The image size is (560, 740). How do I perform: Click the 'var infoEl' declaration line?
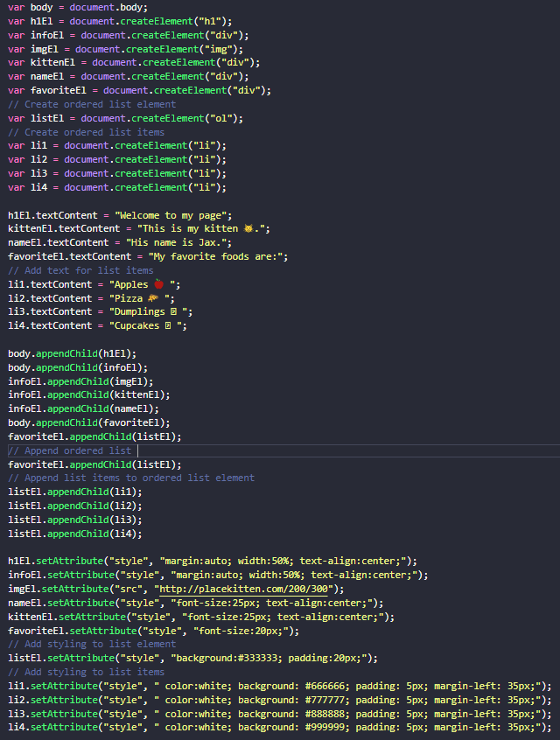(129, 35)
